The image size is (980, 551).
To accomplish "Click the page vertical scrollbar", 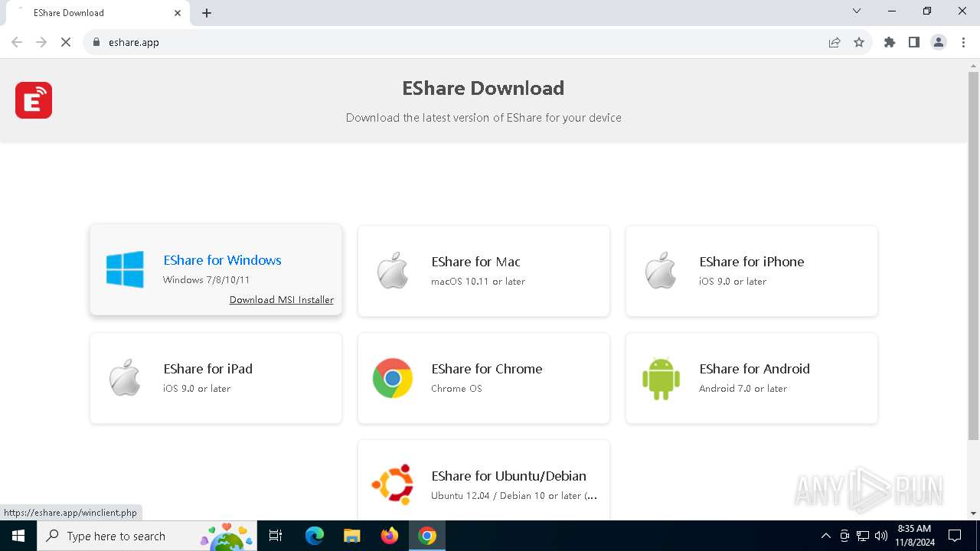I will [973, 256].
